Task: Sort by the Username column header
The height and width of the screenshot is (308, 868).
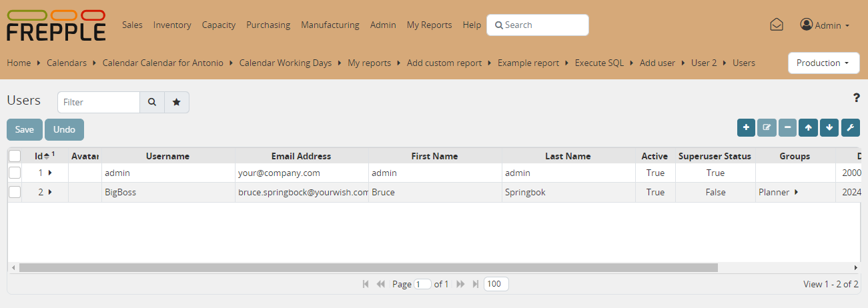Action: pos(168,156)
